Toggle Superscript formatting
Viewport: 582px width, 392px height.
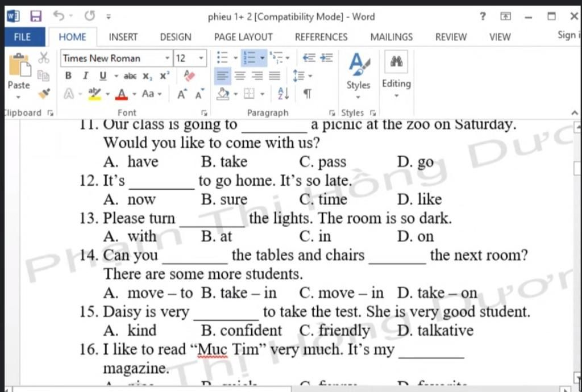click(x=165, y=76)
